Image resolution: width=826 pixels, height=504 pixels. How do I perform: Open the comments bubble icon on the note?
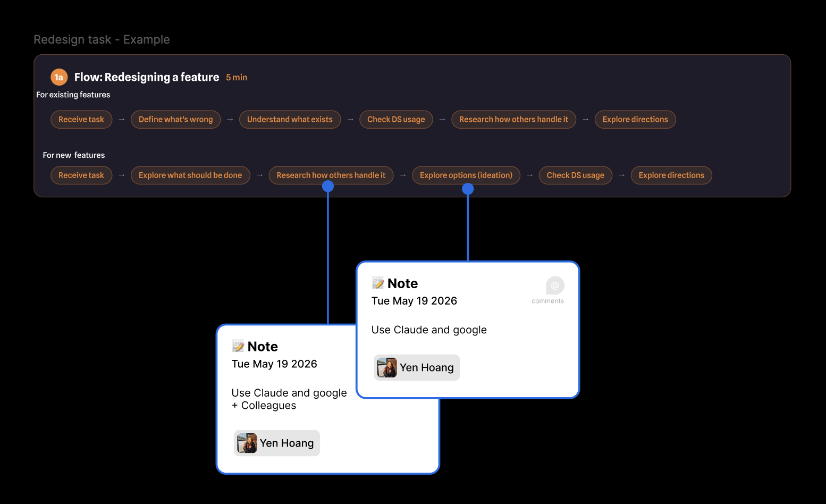(x=555, y=285)
